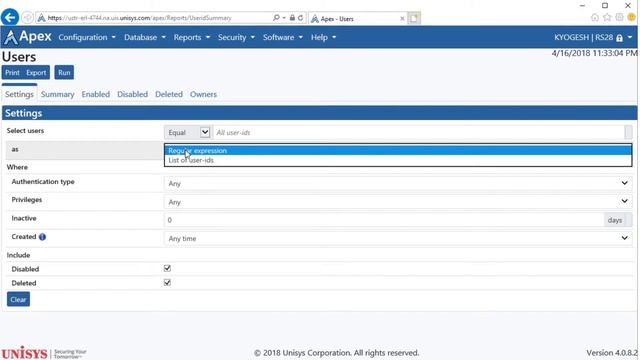This screenshot has height=360, width=640.
Task: Open the Privileges dropdown
Action: 398,202
